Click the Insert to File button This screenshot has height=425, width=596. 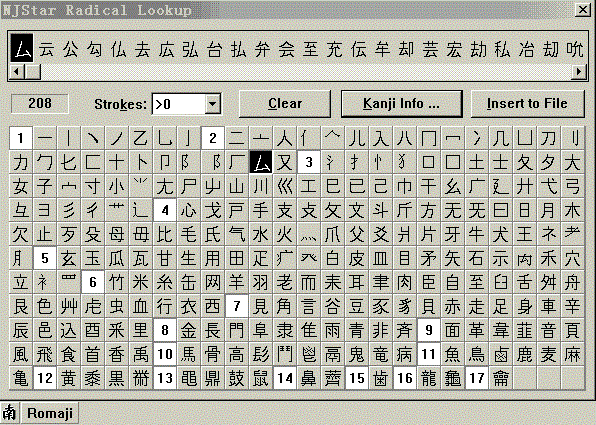(527, 103)
